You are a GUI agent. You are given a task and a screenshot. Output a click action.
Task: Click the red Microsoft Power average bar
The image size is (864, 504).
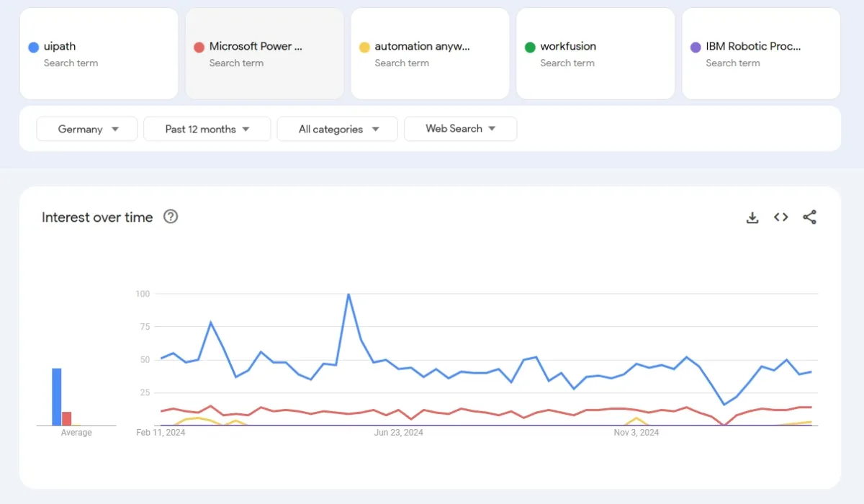pos(67,418)
